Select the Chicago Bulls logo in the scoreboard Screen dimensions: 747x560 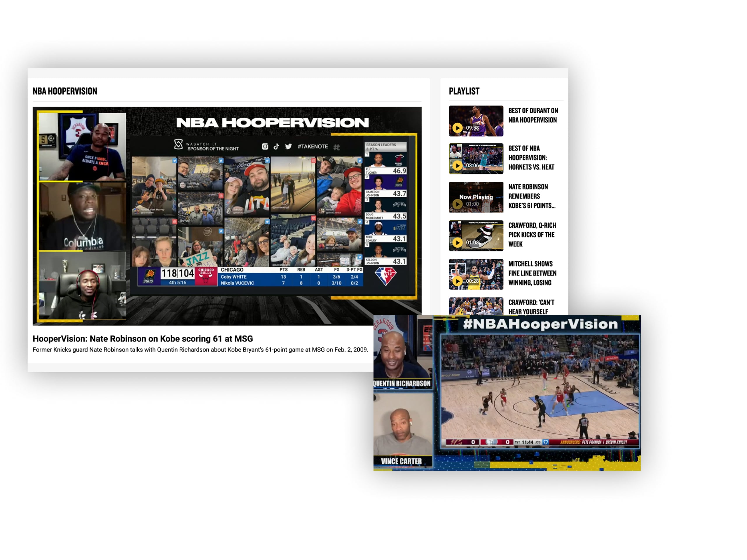point(206,276)
